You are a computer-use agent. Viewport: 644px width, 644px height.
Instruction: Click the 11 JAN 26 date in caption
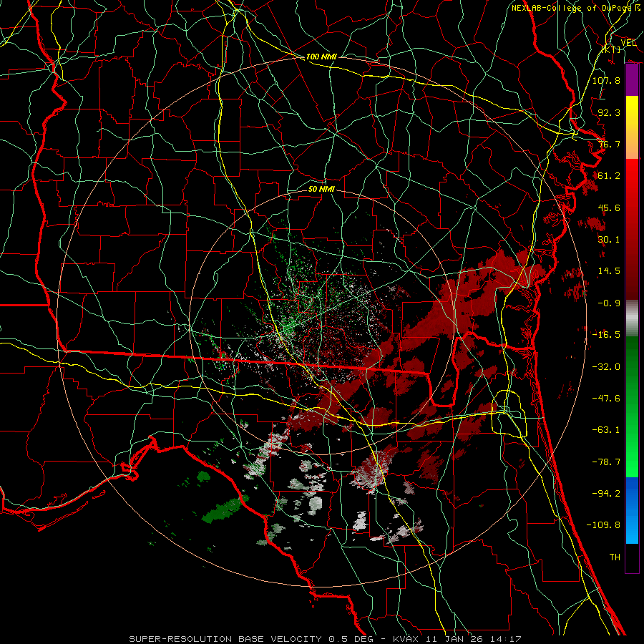pos(456,639)
